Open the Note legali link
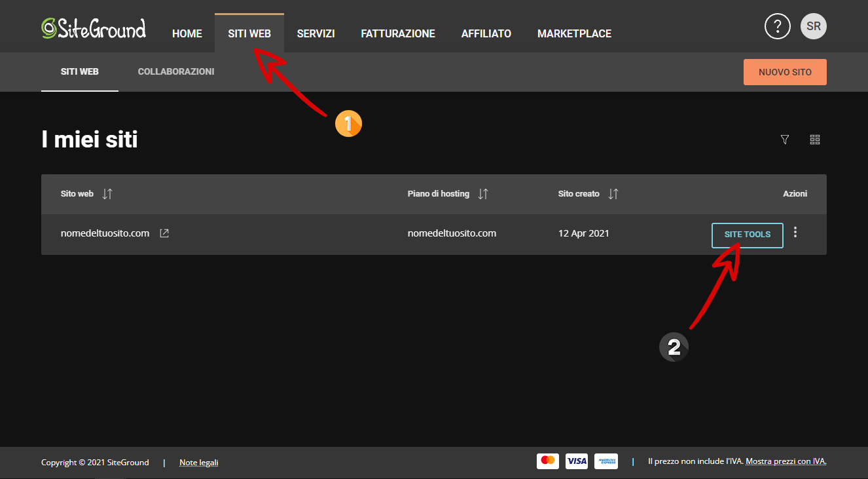The height and width of the screenshot is (479, 868). tap(199, 463)
